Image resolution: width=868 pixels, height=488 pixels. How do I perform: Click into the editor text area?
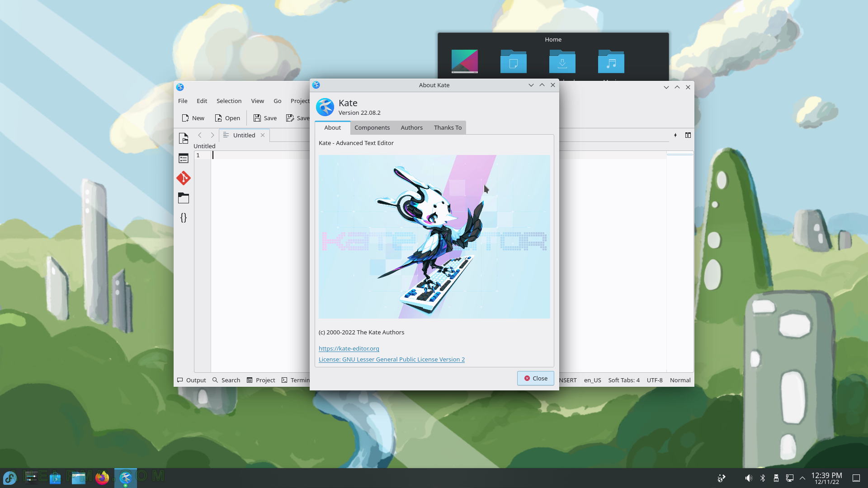260,262
